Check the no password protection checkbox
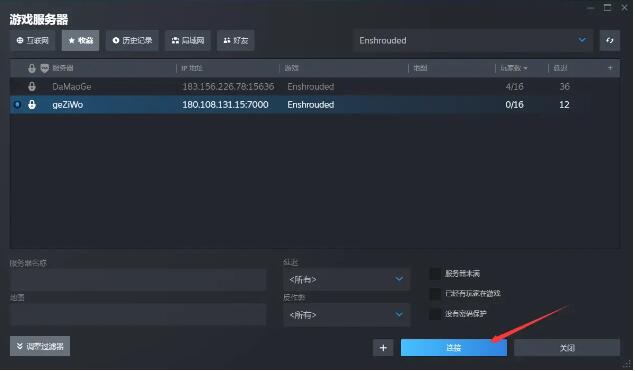Screen dimensions: 635x371 click(435, 313)
